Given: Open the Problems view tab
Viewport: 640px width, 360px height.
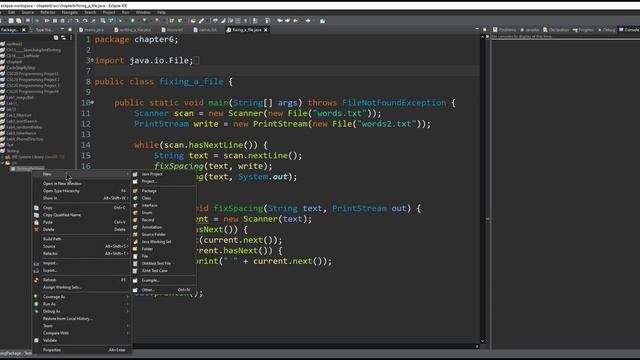Looking at the screenshot, I should pyautogui.click(x=504, y=30).
